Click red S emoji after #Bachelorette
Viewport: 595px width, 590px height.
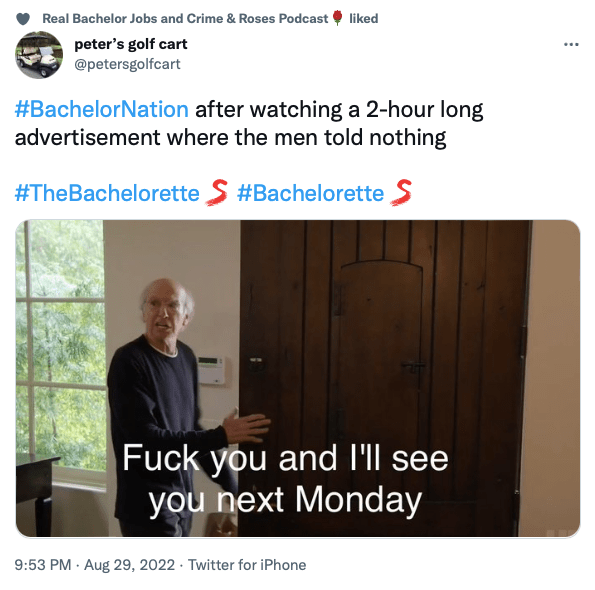[401, 192]
